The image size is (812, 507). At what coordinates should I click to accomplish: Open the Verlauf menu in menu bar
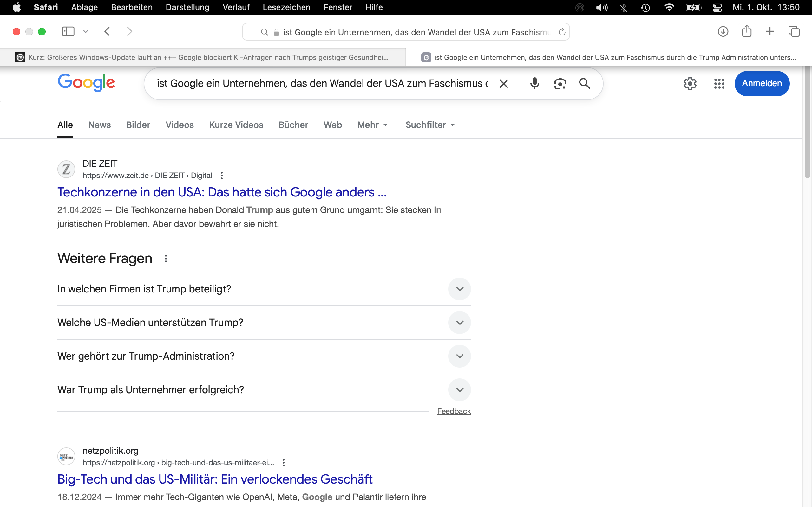236,7
